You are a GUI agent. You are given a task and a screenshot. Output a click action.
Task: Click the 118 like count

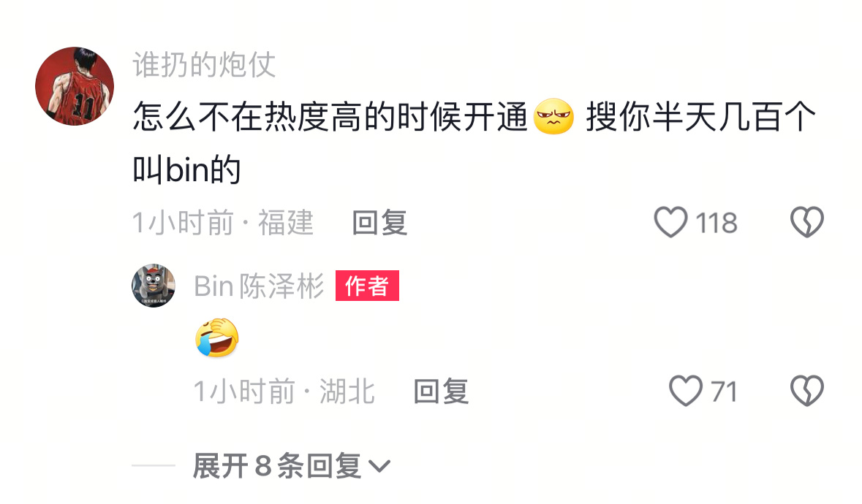coord(717,223)
